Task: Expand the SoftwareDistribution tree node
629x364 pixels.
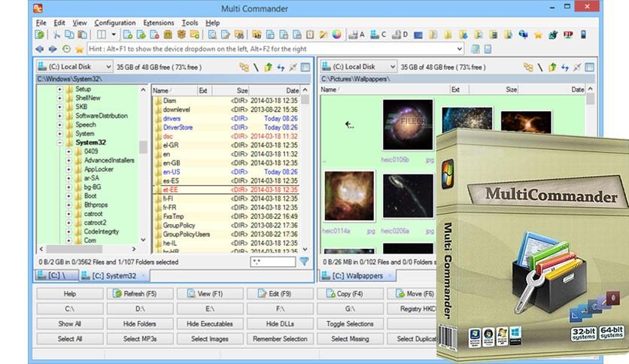Action: (59, 116)
